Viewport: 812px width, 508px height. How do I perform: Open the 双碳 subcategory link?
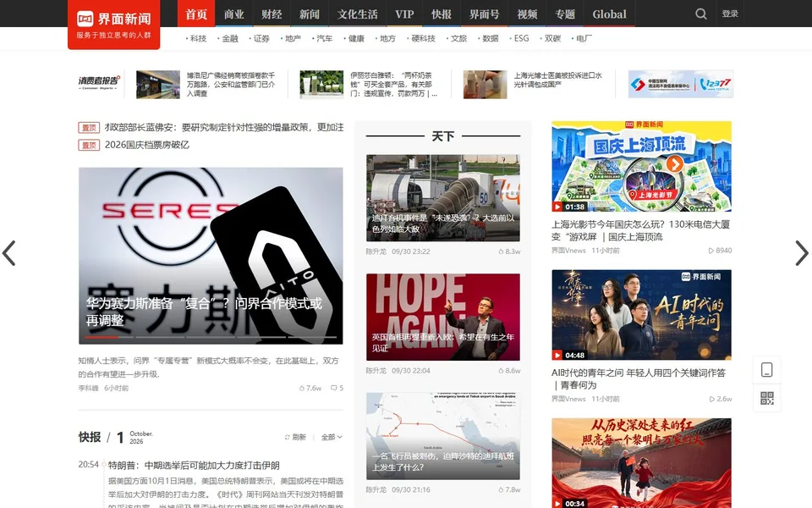(551, 38)
